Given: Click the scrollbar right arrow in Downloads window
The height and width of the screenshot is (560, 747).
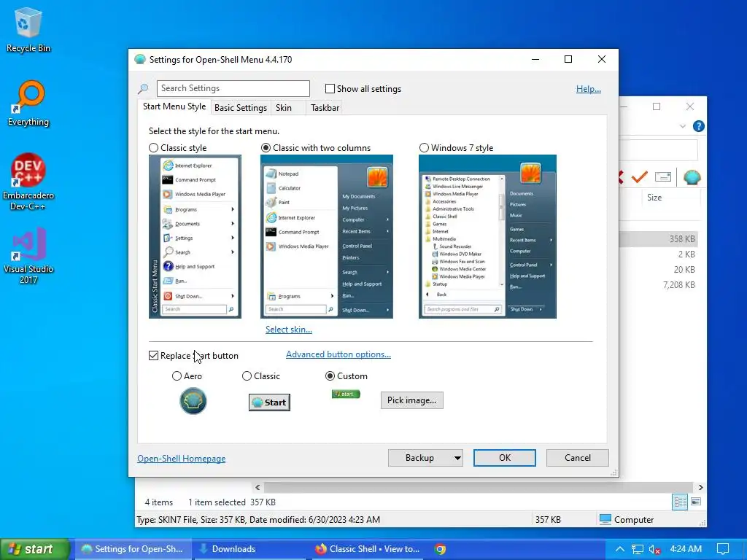Looking at the screenshot, I should tap(700, 488).
